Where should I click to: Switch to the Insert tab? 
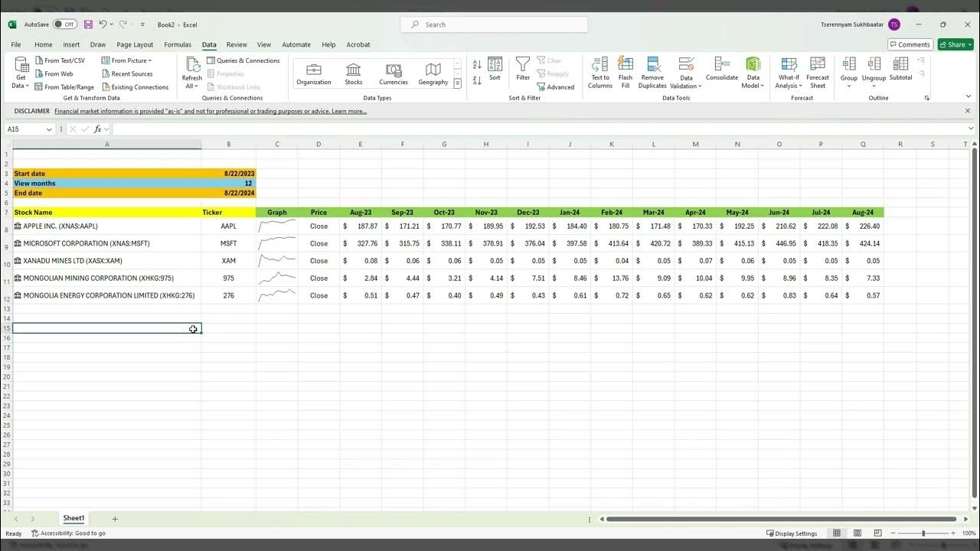71,44
